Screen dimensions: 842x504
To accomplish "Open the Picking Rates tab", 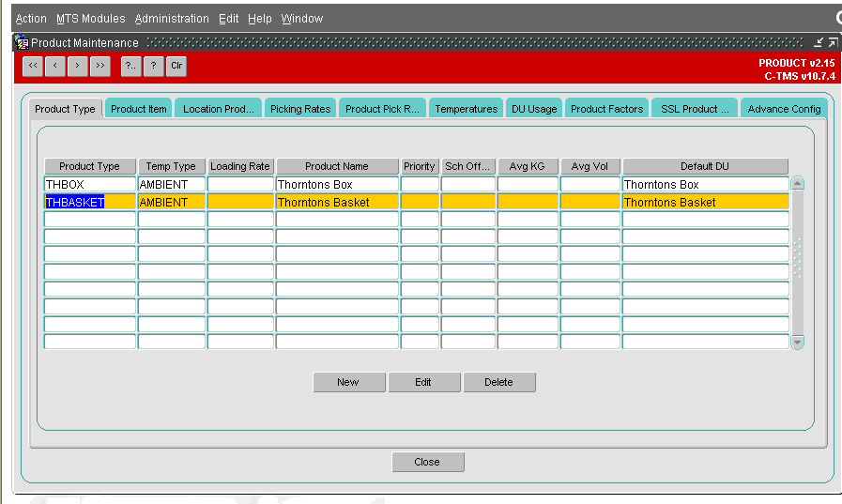I will coord(300,109).
